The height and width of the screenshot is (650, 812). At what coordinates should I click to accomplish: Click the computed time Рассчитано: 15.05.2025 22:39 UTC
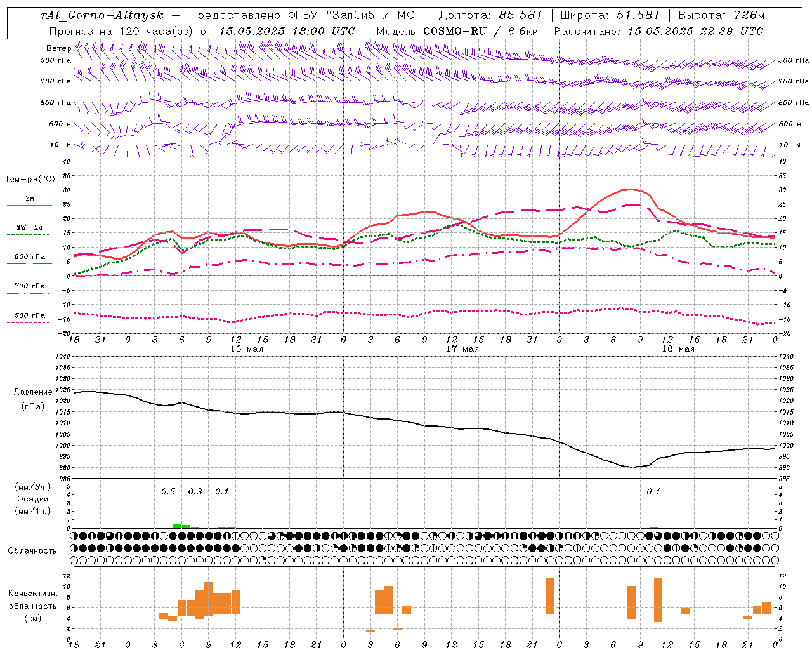click(x=658, y=31)
